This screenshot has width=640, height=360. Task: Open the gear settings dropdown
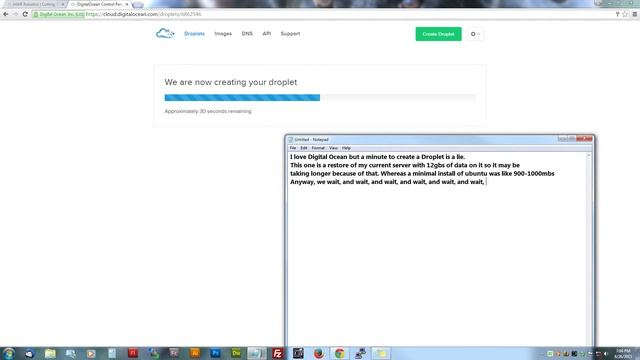click(475, 34)
